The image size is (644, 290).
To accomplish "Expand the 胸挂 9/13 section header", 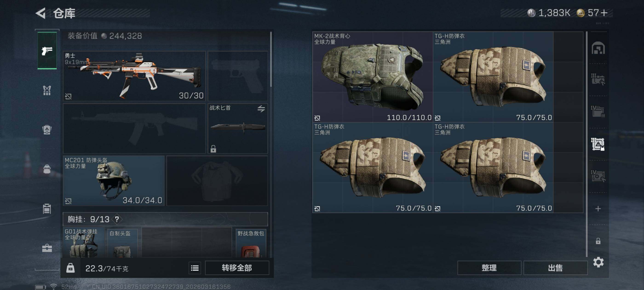I will coord(165,219).
